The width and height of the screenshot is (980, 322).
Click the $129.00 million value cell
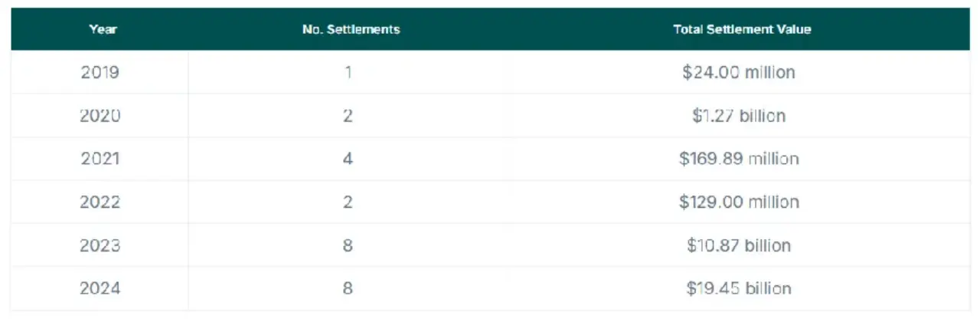[x=739, y=202]
